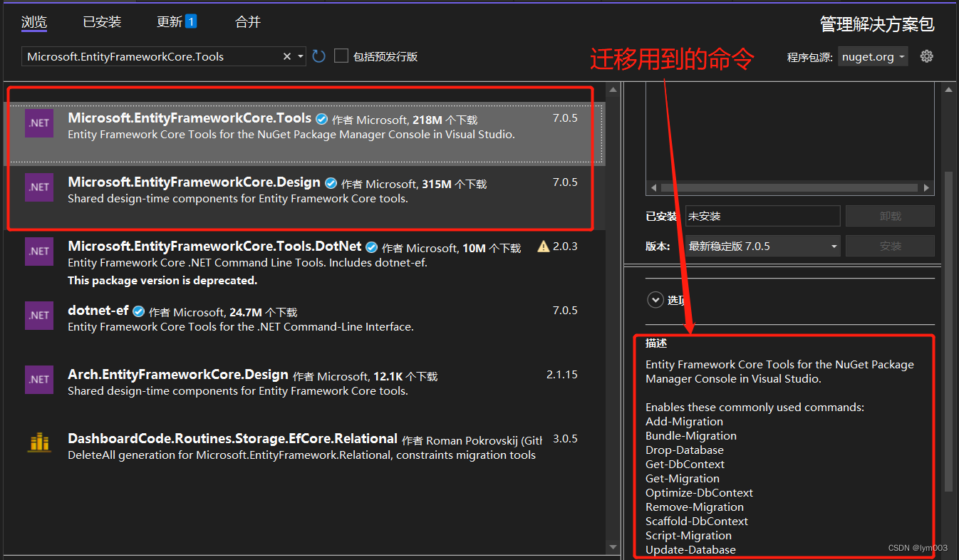
Task: Select the DashboardCode.Routines.Storage.EfCore.Relational package title
Action: (x=232, y=439)
